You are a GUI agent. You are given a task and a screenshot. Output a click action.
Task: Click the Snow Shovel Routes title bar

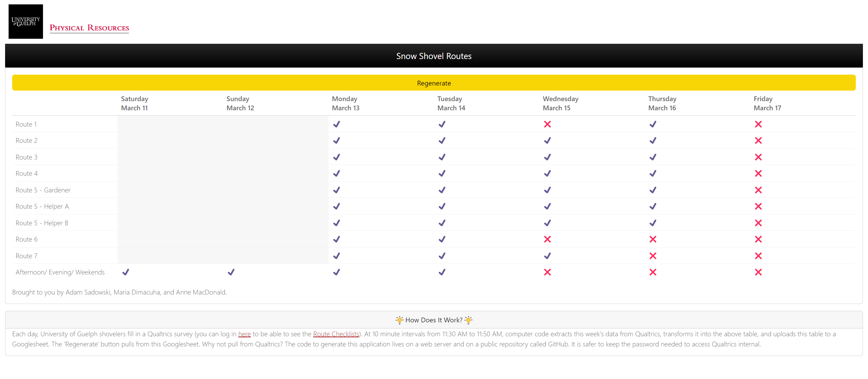[434, 56]
